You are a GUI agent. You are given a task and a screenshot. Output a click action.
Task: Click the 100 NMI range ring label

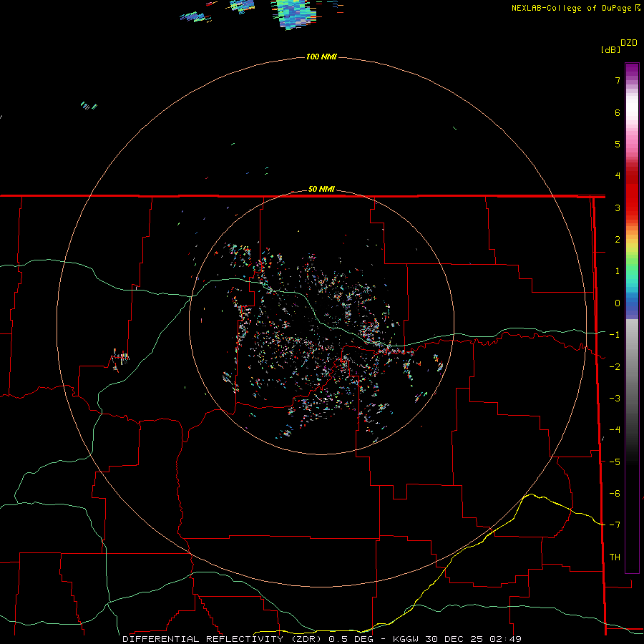tap(321, 57)
